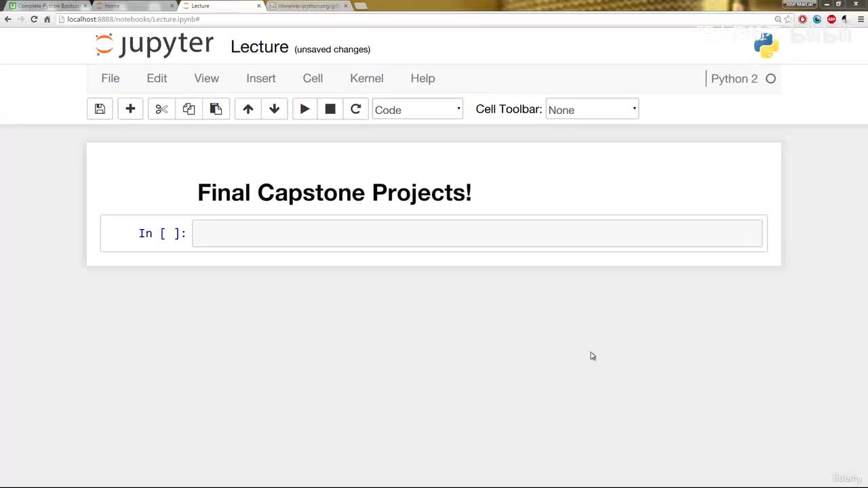Open the cell type dropdown showing Code
Viewport: 868px width, 488px height.
tap(418, 109)
